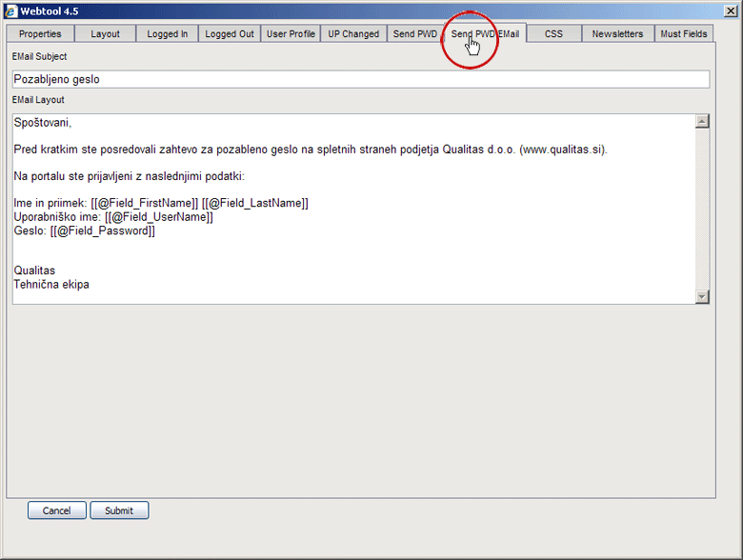This screenshot has height=560, width=743.
Task: Click the scroll up arrow of EMail Layout
Action: point(702,121)
